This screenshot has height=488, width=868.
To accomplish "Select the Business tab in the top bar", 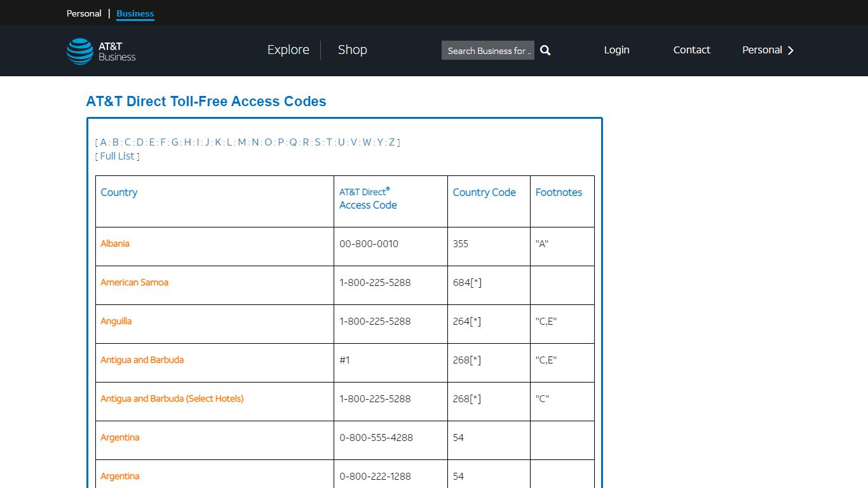I will 135,13.
